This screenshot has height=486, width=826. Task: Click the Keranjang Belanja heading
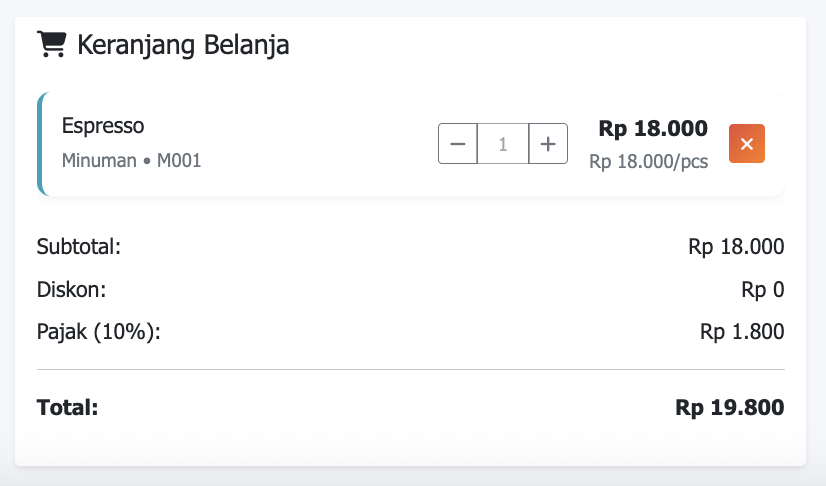[183, 45]
